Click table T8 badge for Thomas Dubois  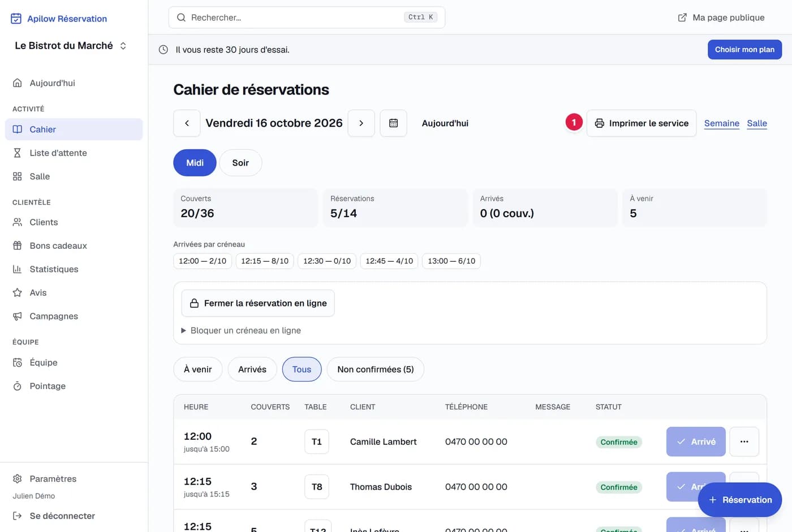point(317,487)
